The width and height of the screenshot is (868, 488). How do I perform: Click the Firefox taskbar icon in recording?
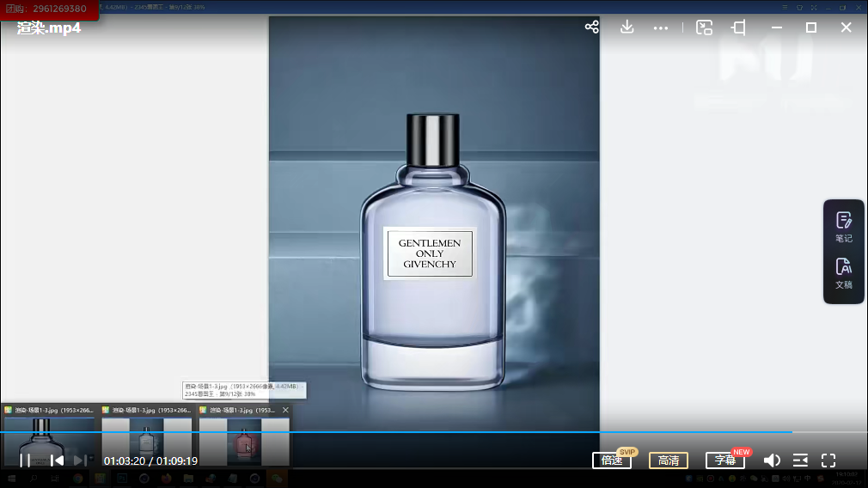click(166, 479)
